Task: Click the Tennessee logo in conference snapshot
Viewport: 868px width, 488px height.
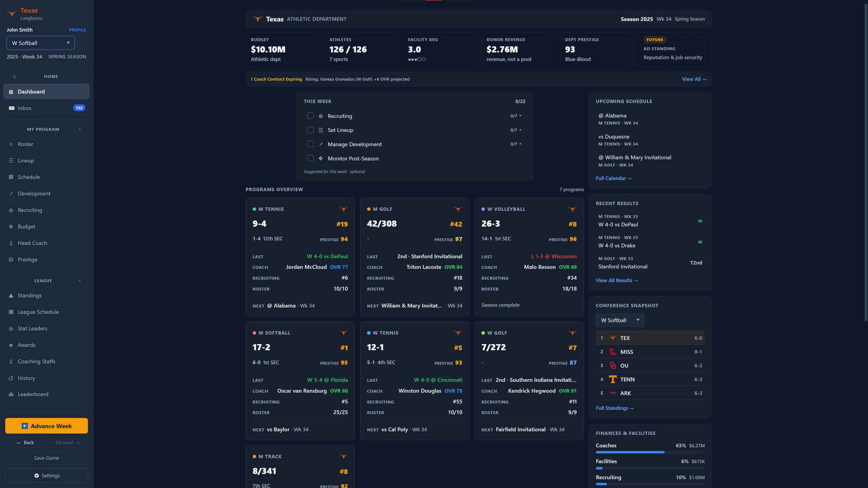Action: [613, 380]
